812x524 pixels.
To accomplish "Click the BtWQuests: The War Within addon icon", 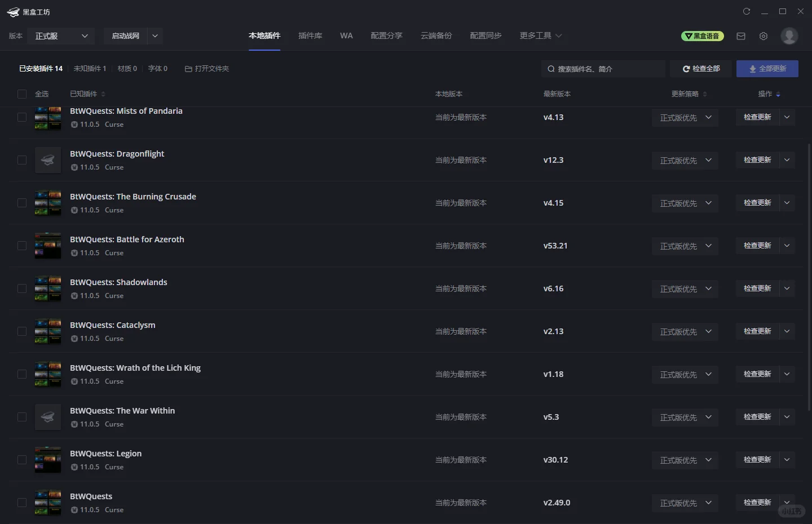I will 48,417.
